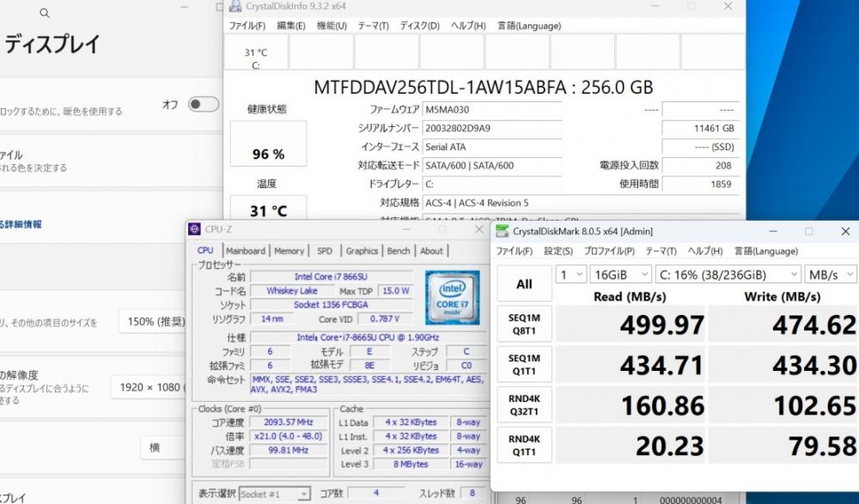Click the standard field ACS-4 | ACS-4 Revision 5
Screen dimensions: 859x504
[580, 203]
